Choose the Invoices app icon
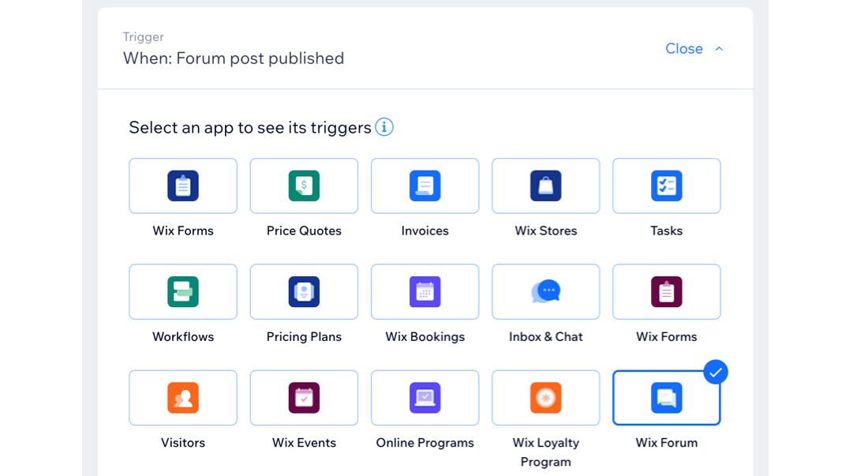 [425, 186]
